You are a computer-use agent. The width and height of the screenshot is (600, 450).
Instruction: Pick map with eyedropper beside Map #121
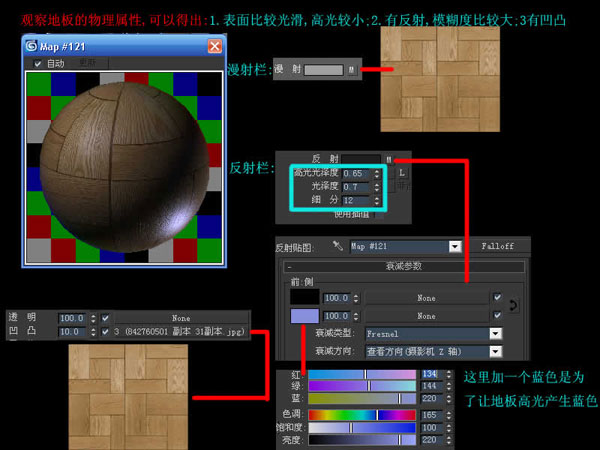[337, 246]
